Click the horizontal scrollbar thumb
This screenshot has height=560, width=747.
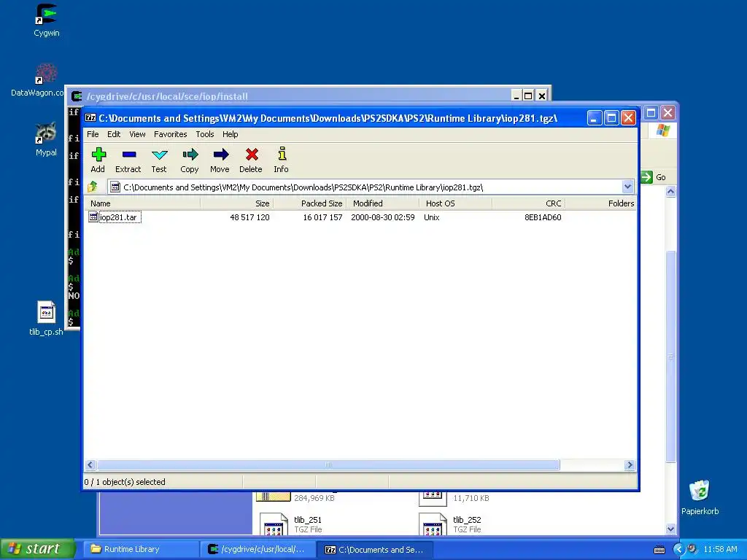point(328,464)
